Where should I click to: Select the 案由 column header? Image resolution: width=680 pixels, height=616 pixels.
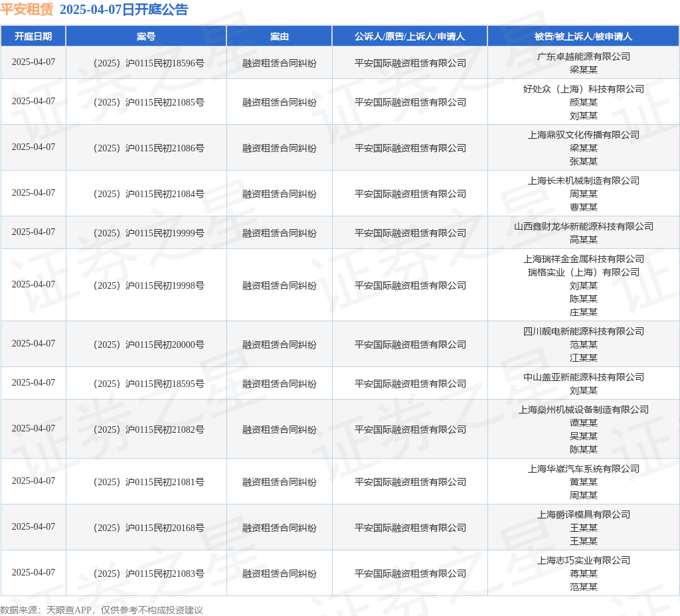(x=280, y=37)
